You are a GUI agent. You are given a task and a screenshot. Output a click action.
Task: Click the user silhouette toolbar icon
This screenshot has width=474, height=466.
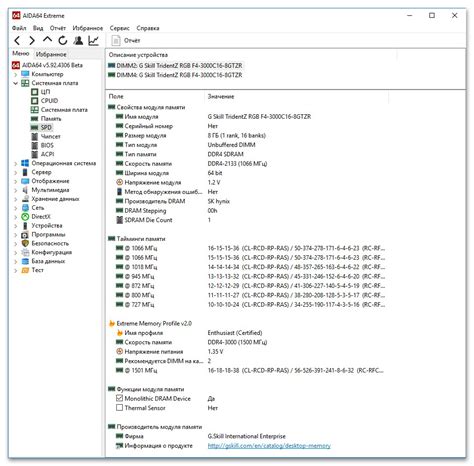pyautogui.click(x=78, y=41)
